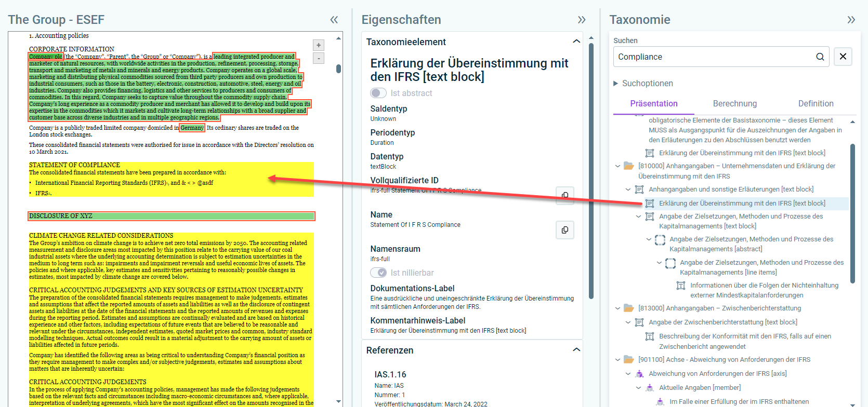
Task: Collapse the Taxonomie panel with double-chevron
Action: point(851,20)
